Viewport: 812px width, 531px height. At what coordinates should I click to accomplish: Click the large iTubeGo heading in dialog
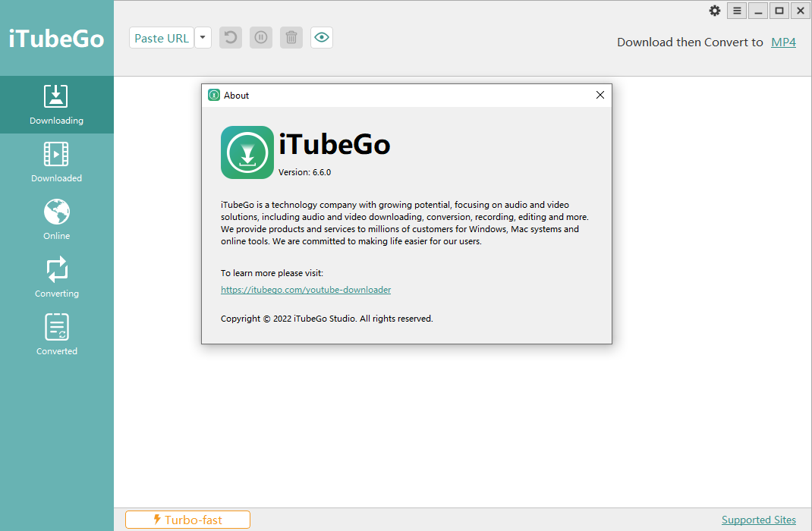335,144
